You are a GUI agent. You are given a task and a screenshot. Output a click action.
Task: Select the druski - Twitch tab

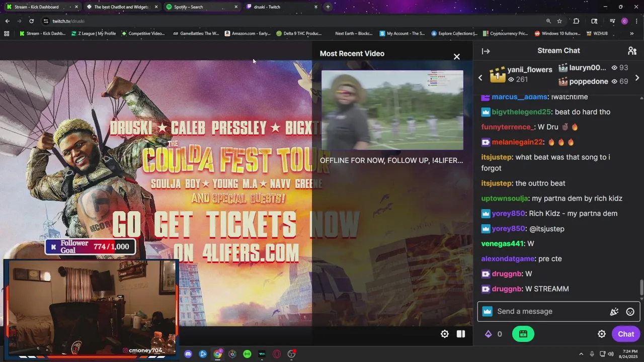(x=282, y=7)
